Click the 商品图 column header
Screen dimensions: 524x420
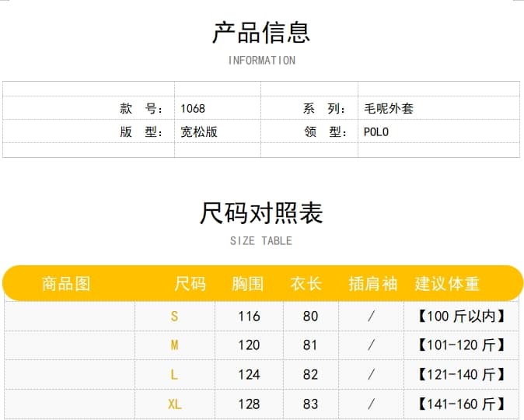(66, 284)
